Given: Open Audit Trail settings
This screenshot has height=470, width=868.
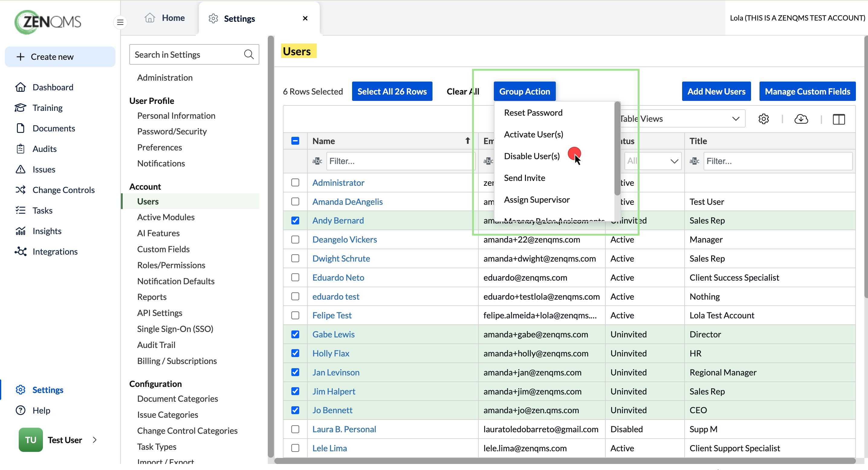Looking at the screenshot, I should 156,345.
